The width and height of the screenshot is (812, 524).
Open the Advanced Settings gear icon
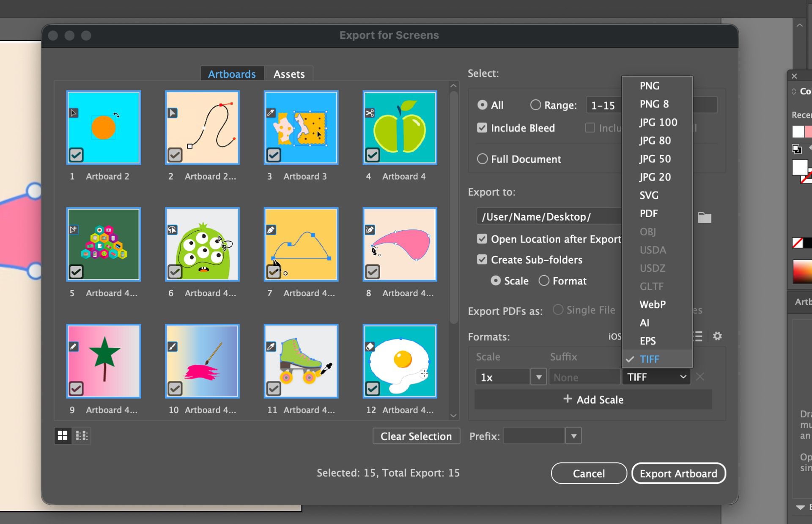click(x=717, y=336)
